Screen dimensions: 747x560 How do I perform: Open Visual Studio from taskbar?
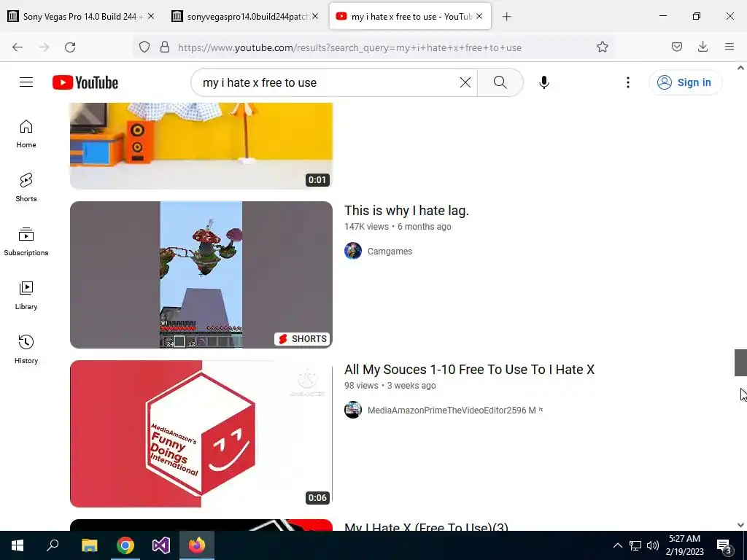pos(161,545)
